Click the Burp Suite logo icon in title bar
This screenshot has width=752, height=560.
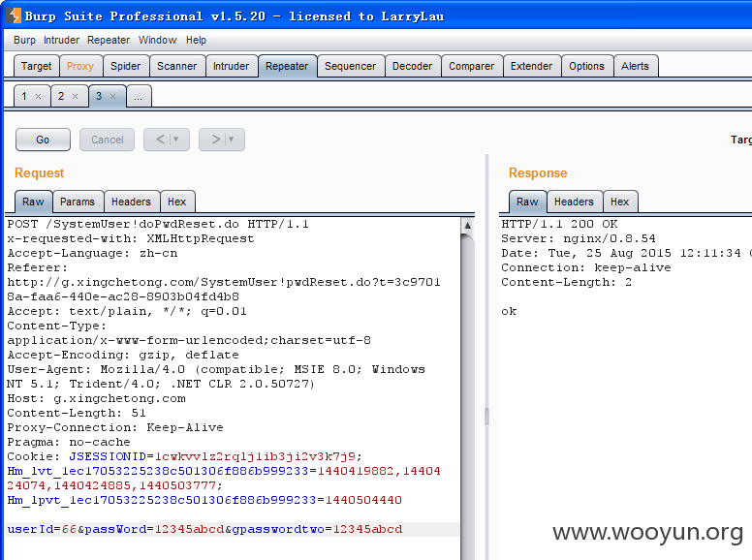click(x=14, y=16)
